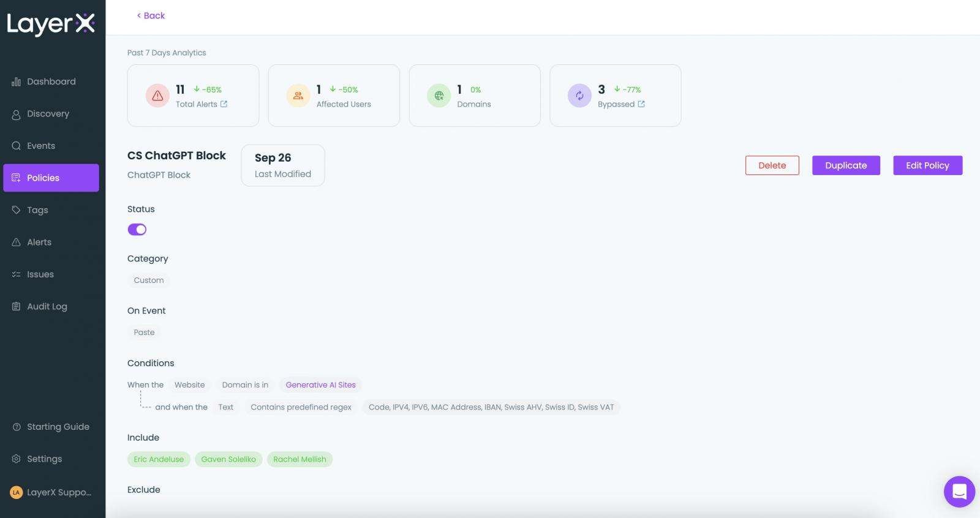Open Bypassed external link icon
The height and width of the screenshot is (518, 980).
click(641, 104)
